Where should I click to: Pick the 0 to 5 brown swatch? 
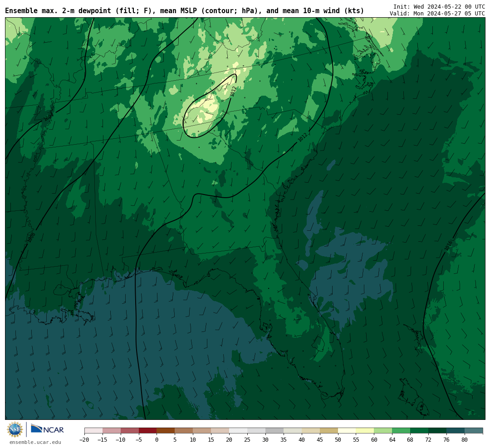[166, 431]
